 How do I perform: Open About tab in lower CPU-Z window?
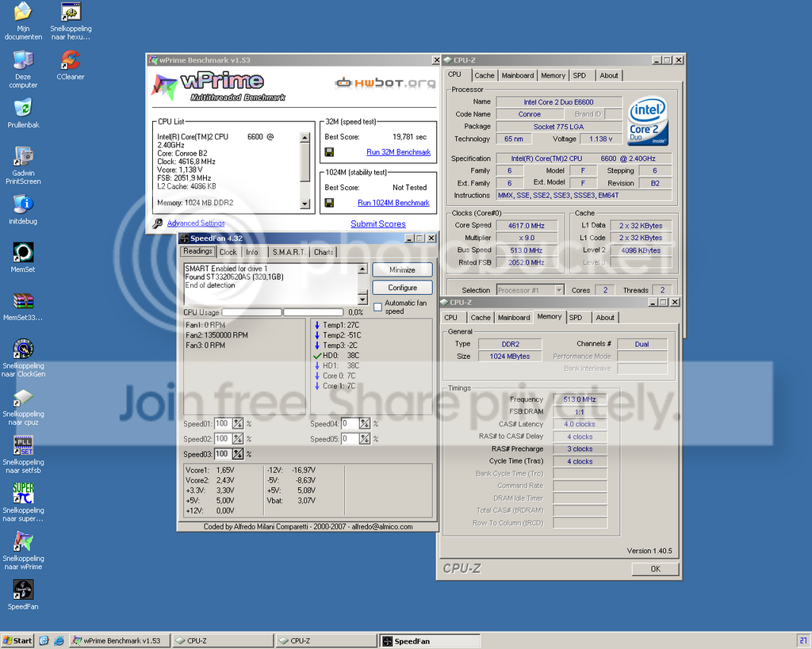pos(605,318)
